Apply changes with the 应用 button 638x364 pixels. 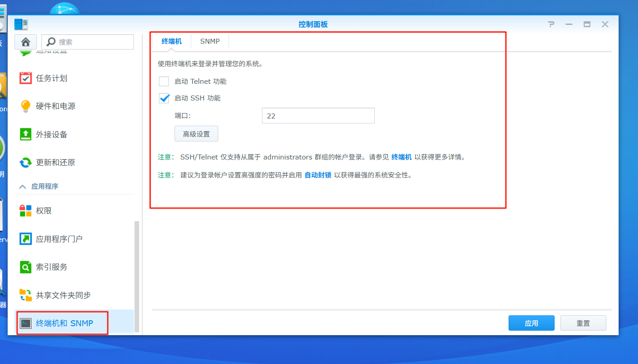pos(531,323)
